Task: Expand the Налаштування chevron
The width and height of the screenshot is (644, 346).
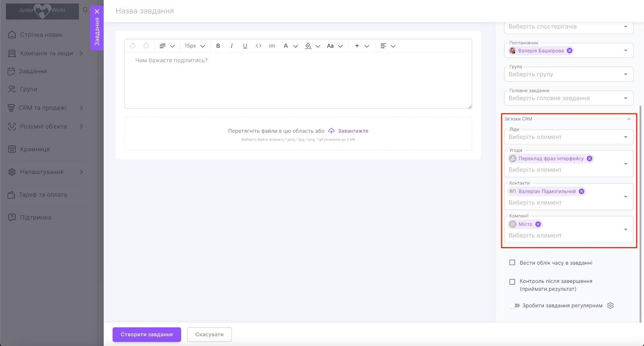Action: pyautogui.click(x=81, y=172)
